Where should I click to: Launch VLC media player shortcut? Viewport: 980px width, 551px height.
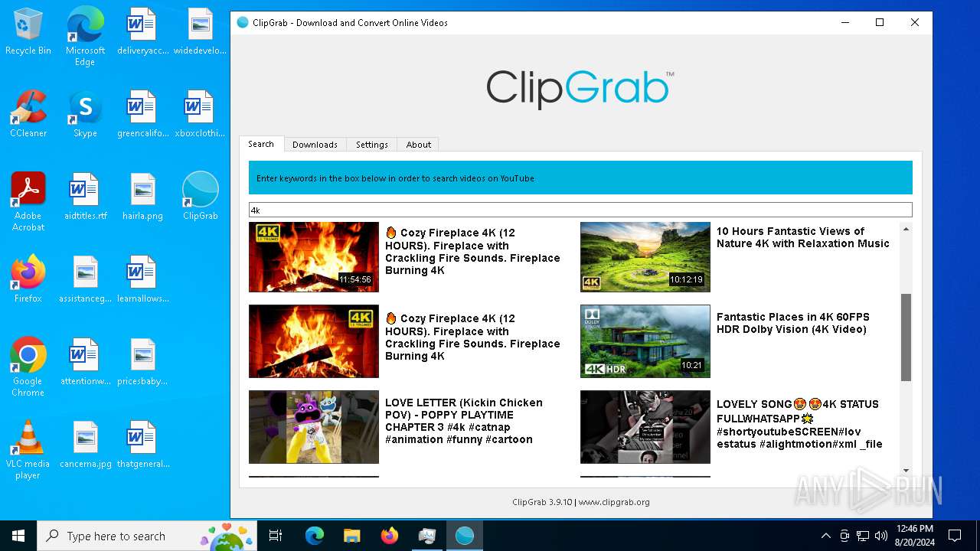click(x=28, y=450)
